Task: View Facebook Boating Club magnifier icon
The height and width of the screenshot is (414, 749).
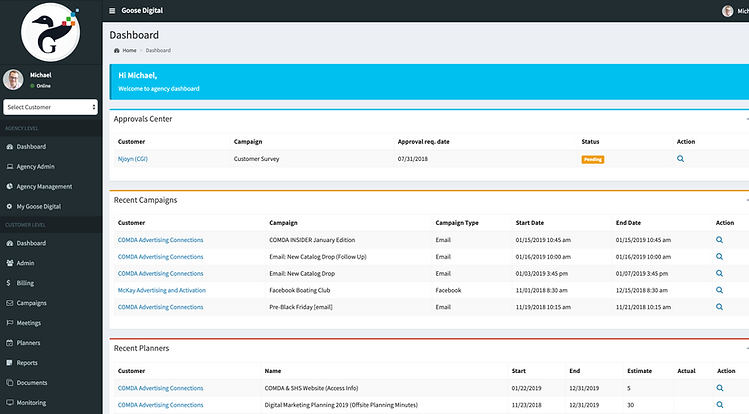Action: tap(719, 290)
